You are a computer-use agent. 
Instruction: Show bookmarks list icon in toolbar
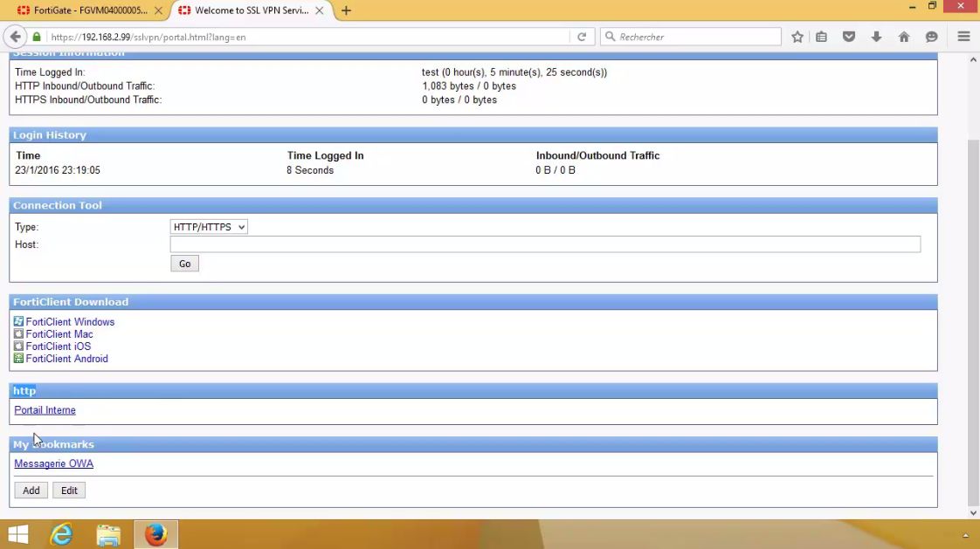tap(821, 37)
